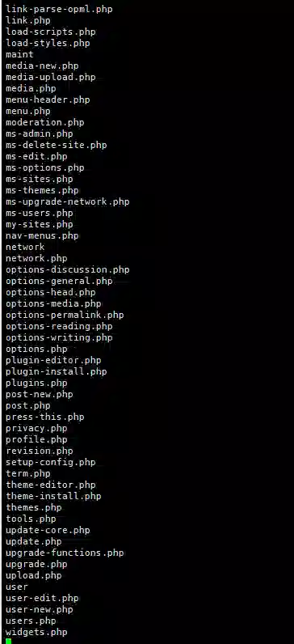
Task: Select the maint directory entry
Action: click(19, 54)
